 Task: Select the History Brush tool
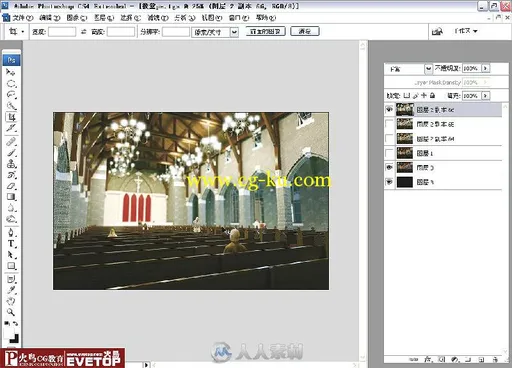[11, 175]
